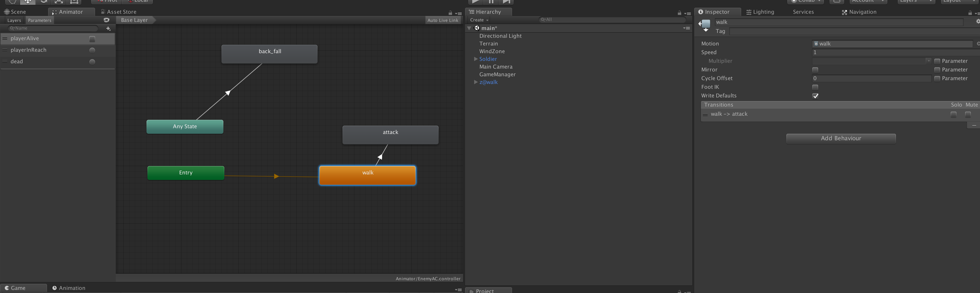The image size is (980, 293).
Task: Click the eye icon in the Parameters panel
Action: pyautogui.click(x=106, y=20)
